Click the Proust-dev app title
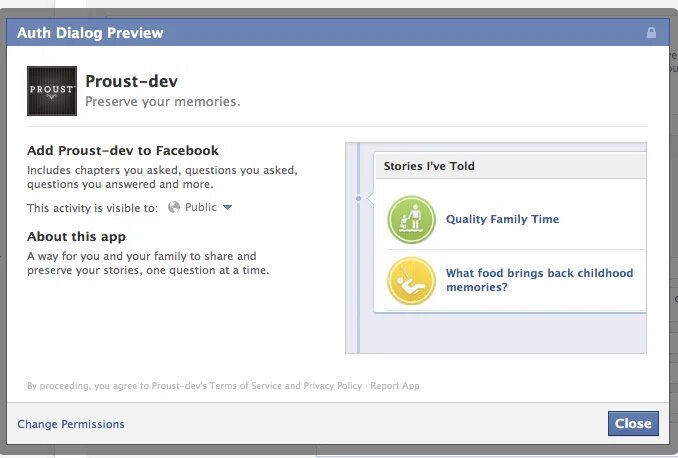Screen dimensions: 678x458 click(x=131, y=81)
